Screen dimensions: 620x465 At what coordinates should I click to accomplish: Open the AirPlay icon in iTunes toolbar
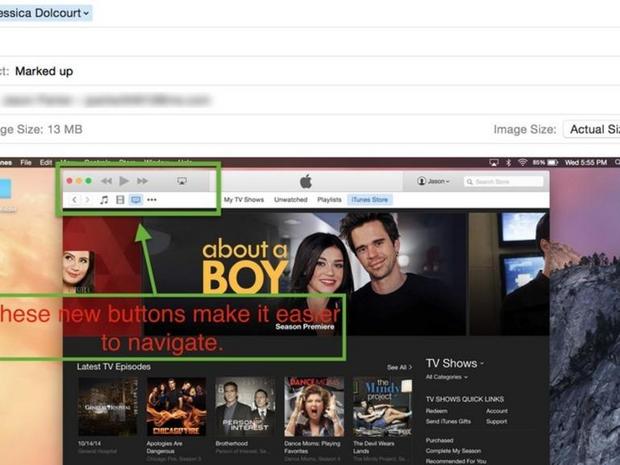181,181
